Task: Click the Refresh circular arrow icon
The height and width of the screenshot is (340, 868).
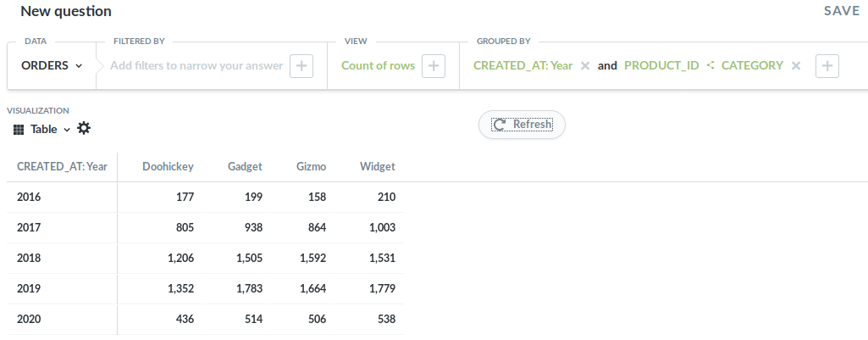Action: [x=500, y=125]
